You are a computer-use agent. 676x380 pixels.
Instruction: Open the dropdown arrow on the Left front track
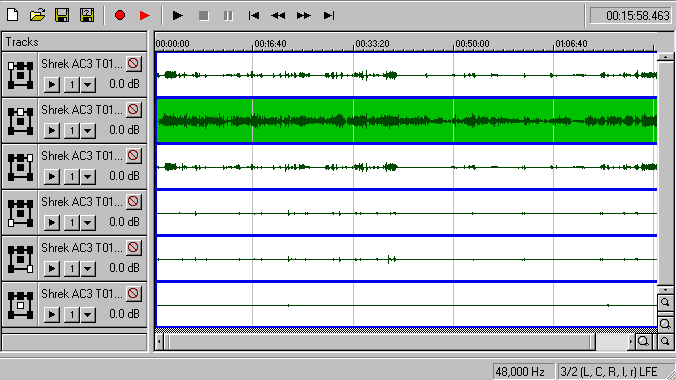(88, 85)
